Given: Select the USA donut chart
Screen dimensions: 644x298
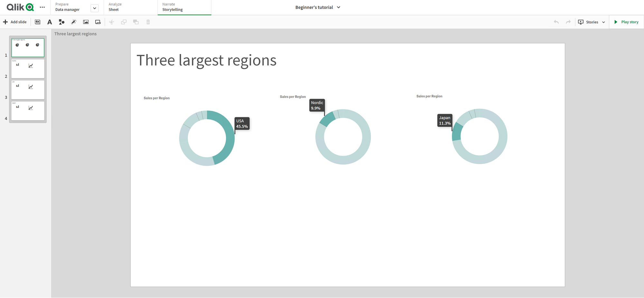Looking at the screenshot, I should click(x=207, y=138).
